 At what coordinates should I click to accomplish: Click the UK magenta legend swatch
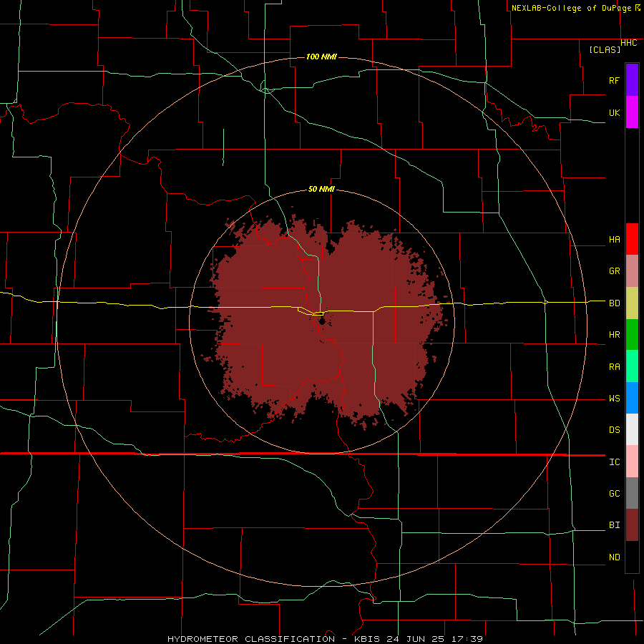coord(632,112)
